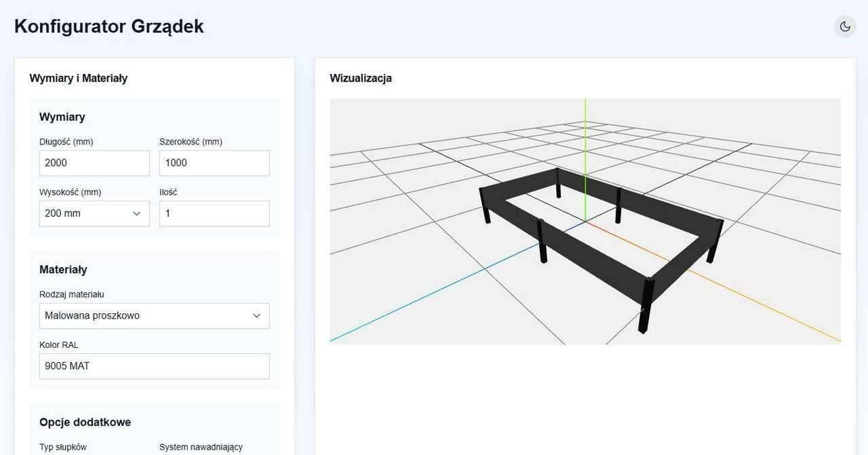Click the Typ słupków label
The width and height of the screenshot is (868, 455).
(x=63, y=447)
